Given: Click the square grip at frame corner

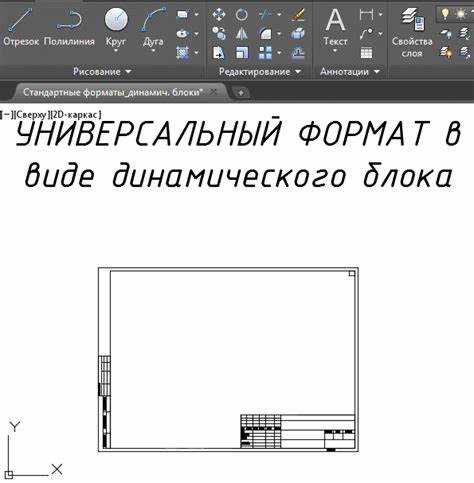Looking at the screenshot, I should 352,274.
